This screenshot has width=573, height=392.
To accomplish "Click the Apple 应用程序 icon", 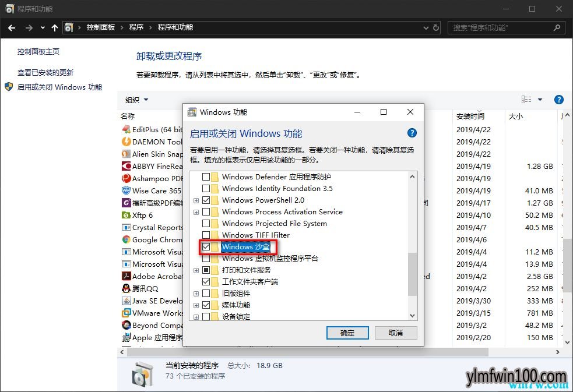I will (x=126, y=337).
